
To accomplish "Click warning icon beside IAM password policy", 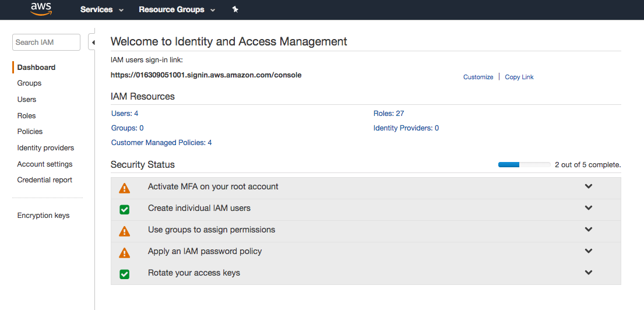I will (124, 253).
